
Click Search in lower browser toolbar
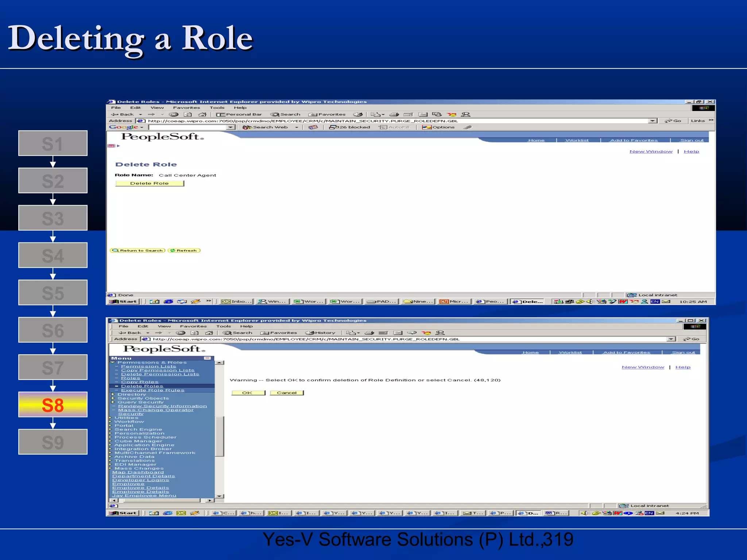pos(237,332)
